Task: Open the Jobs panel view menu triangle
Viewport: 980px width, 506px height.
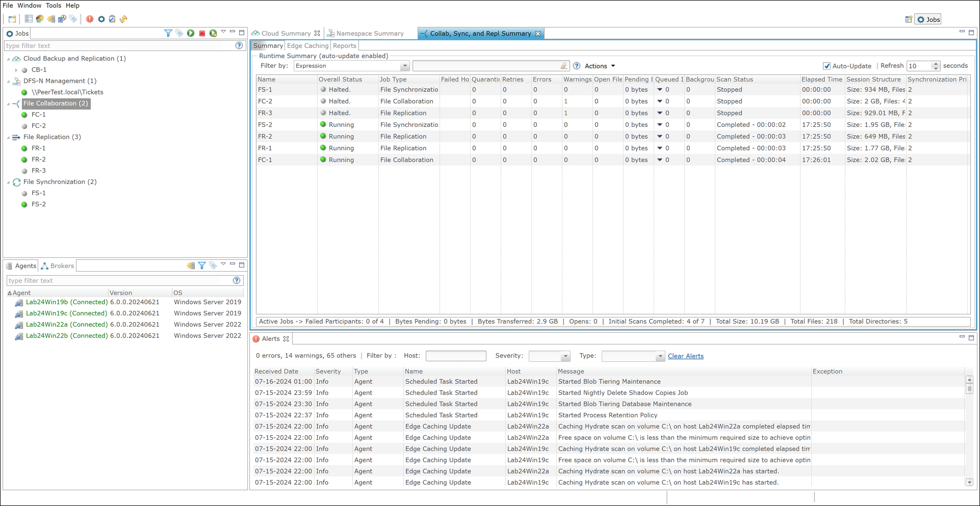Action: pos(223,32)
